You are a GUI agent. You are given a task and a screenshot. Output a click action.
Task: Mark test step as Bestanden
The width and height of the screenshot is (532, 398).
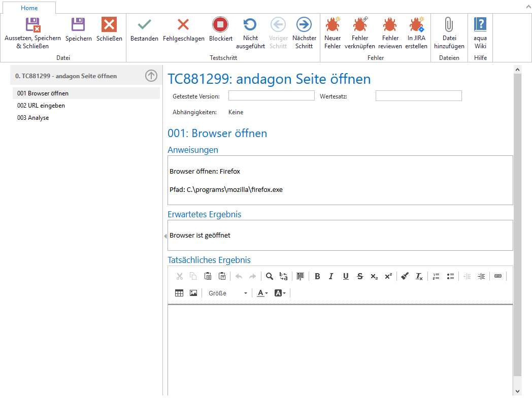coord(144,29)
